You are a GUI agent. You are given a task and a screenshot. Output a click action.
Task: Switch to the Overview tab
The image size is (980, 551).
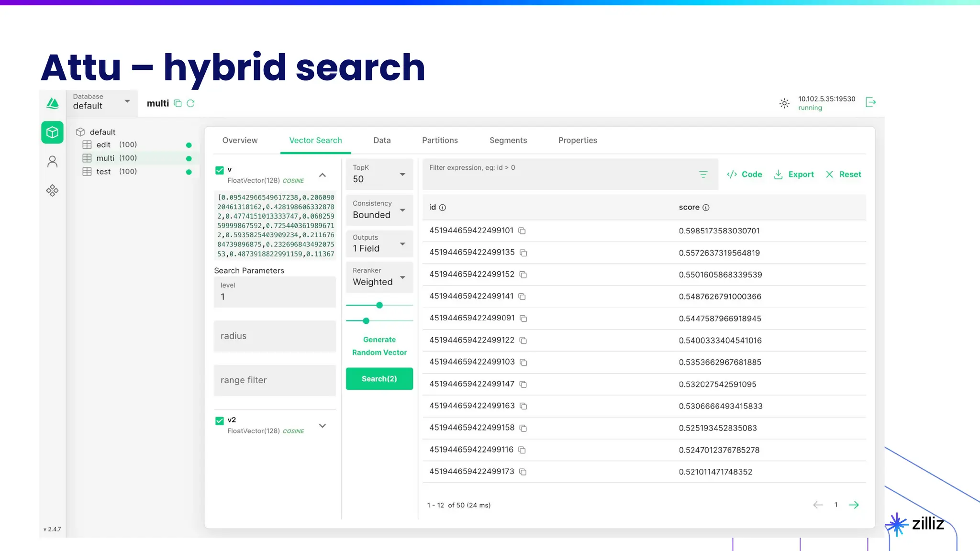(240, 141)
